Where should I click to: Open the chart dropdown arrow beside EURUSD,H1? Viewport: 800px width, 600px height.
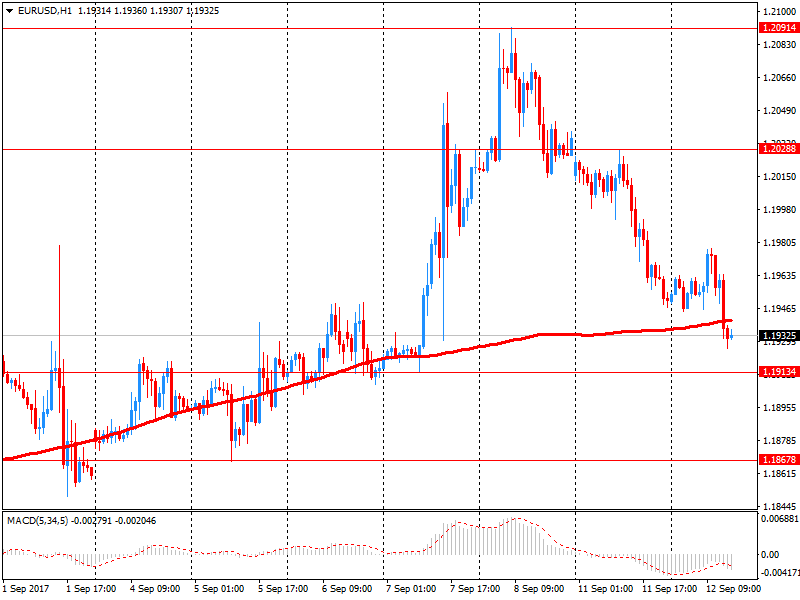tap(9, 11)
